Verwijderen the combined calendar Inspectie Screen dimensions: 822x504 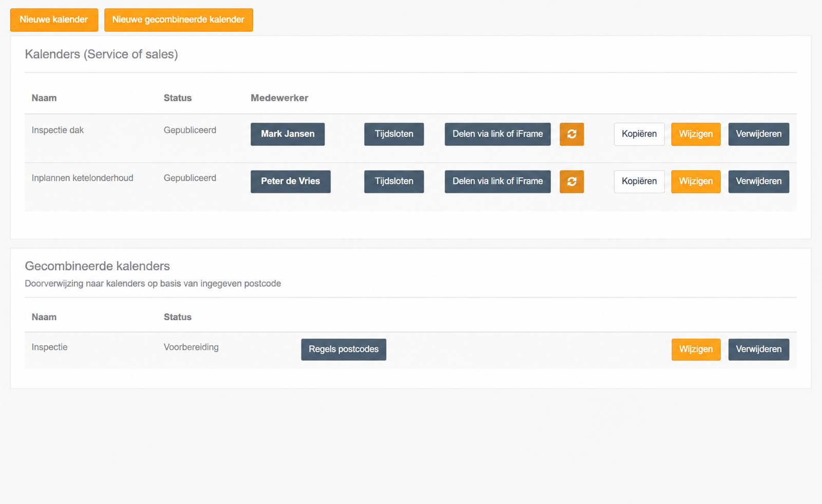click(759, 350)
